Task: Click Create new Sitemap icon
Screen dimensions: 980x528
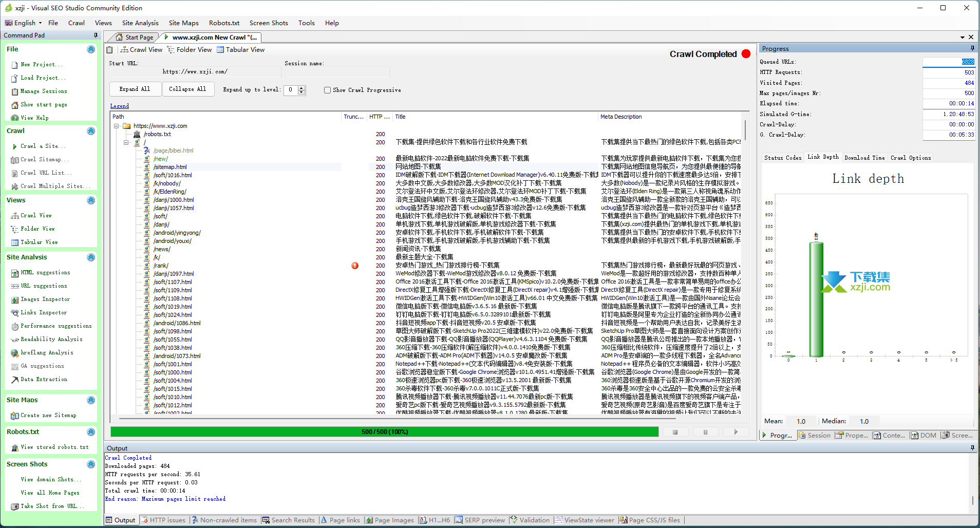Action: click(14, 416)
